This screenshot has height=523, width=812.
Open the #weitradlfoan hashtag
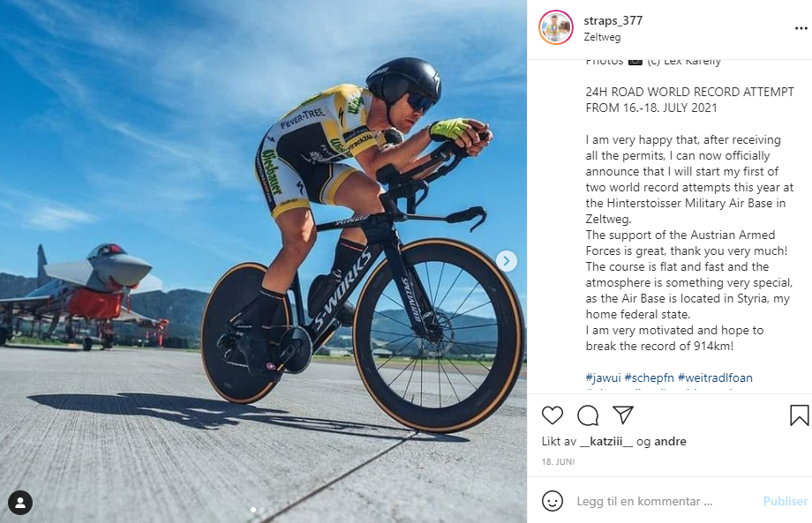[x=718, y=377]
